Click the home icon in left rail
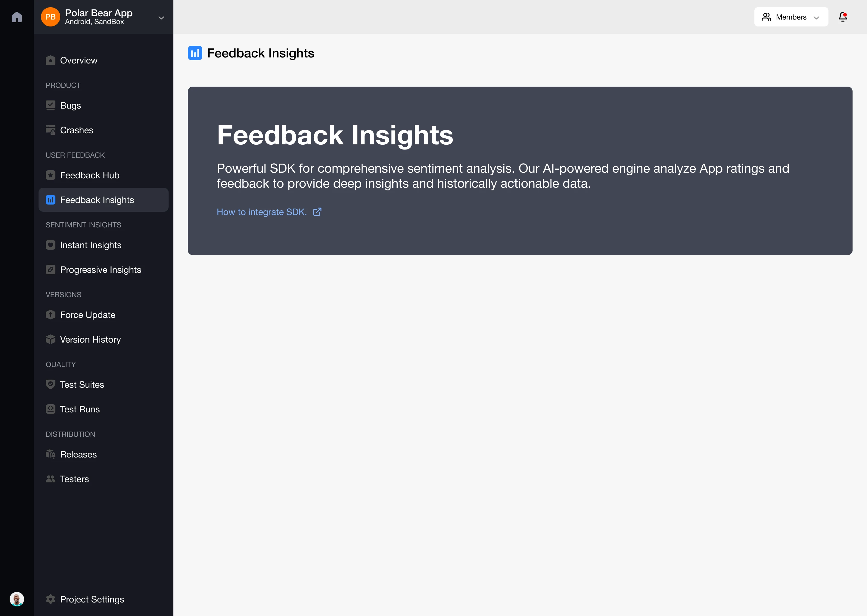Screen dimensions: 867x616 pos(17,17)
